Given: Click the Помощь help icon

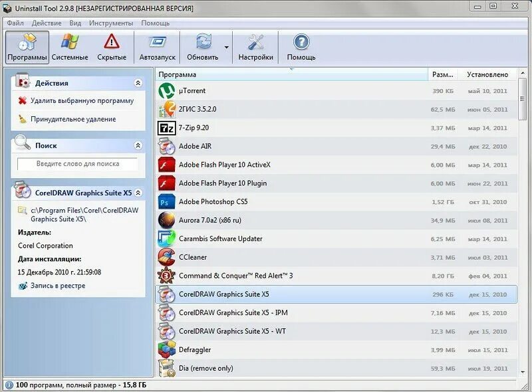Looking at the screenshot, I should tap(301, 43).
